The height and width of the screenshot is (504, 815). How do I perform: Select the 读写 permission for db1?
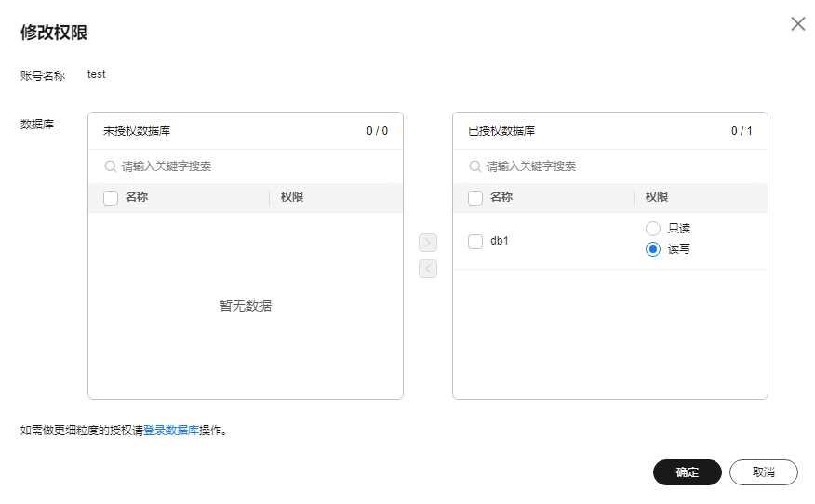coord(653,249)
